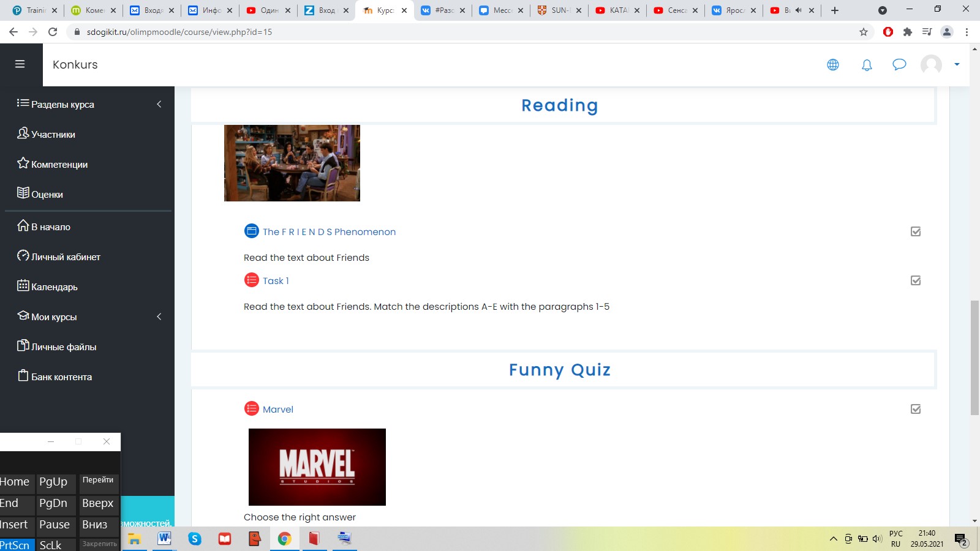The image size is (980, 551).
Task: Open Chrome menu three dots
Action: [x=967, y=32]
